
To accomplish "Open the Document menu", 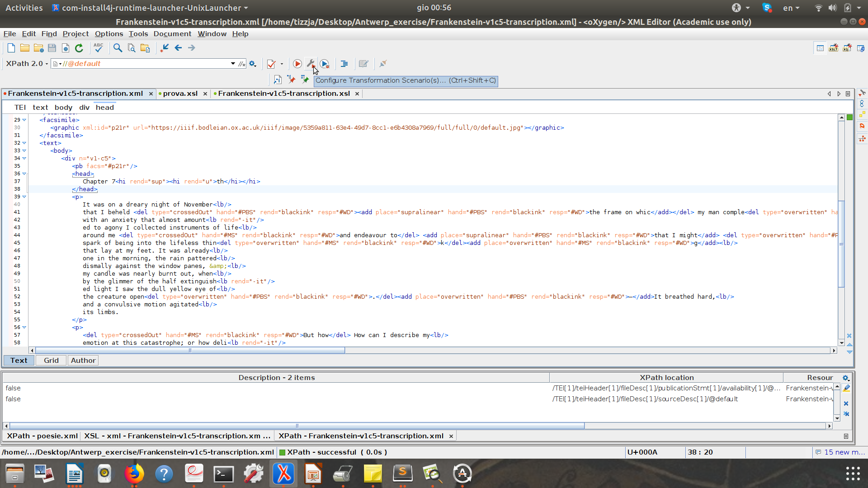I will tap(172, 34).
